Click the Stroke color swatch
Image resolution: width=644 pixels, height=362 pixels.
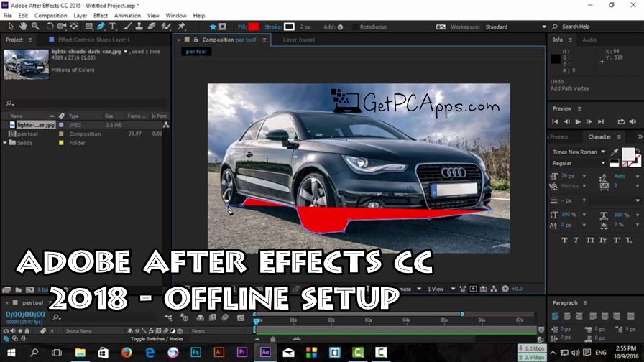(x=289, y=27)
